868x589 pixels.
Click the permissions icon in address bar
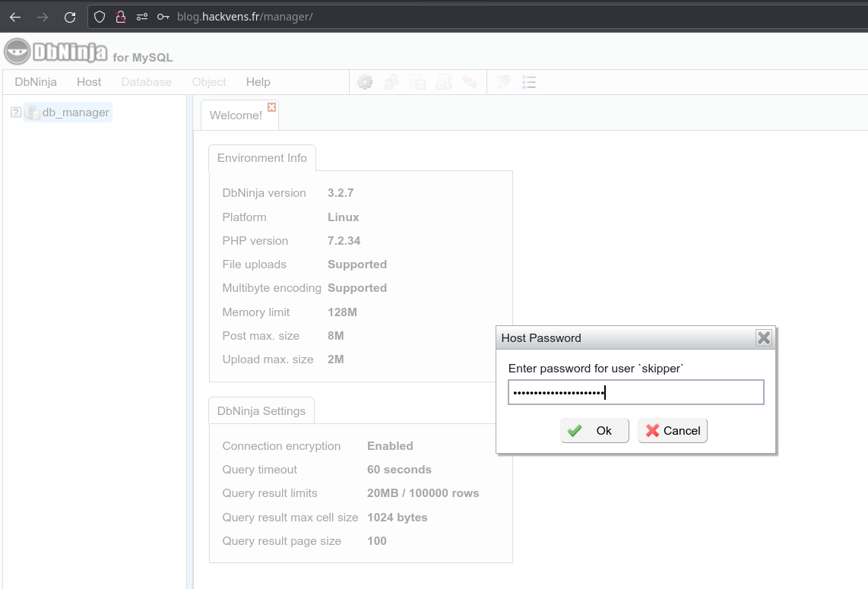[141, 17]
